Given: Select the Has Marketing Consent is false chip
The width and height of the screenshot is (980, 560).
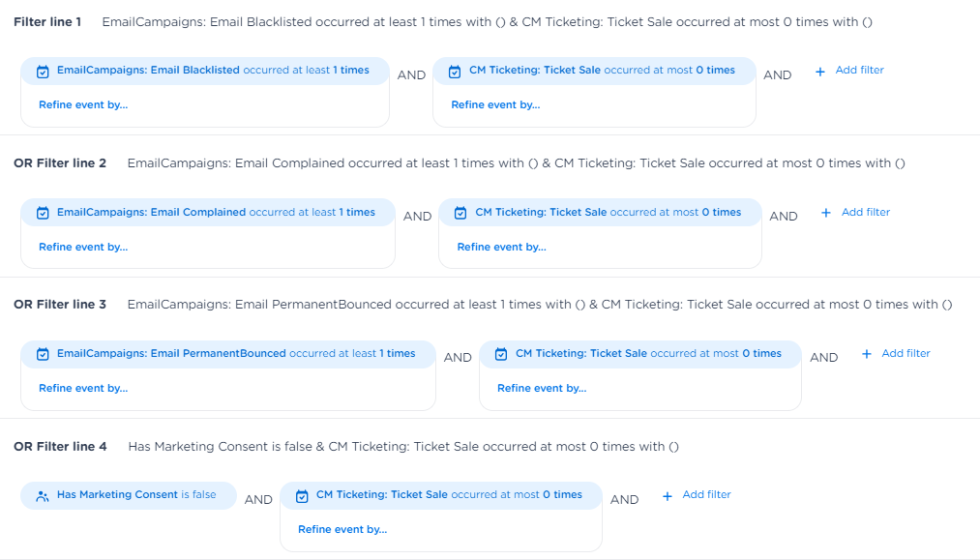Looking at the screenshot, I should [x=129, y=495].
